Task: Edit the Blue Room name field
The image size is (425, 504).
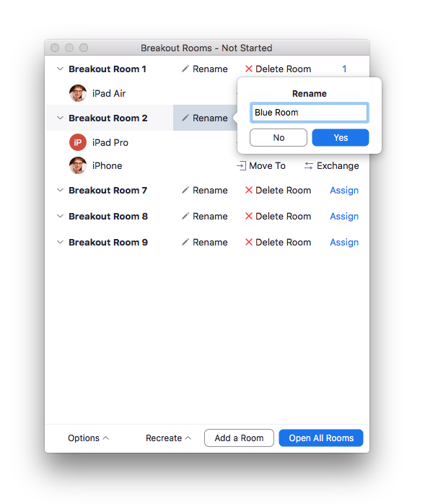Action: tap(310, 113)
